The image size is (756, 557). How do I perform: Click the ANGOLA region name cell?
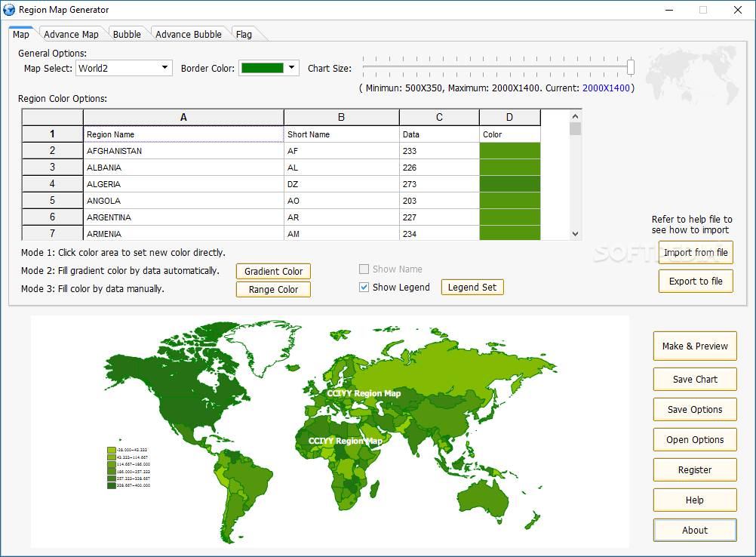(x=183, y=201)
